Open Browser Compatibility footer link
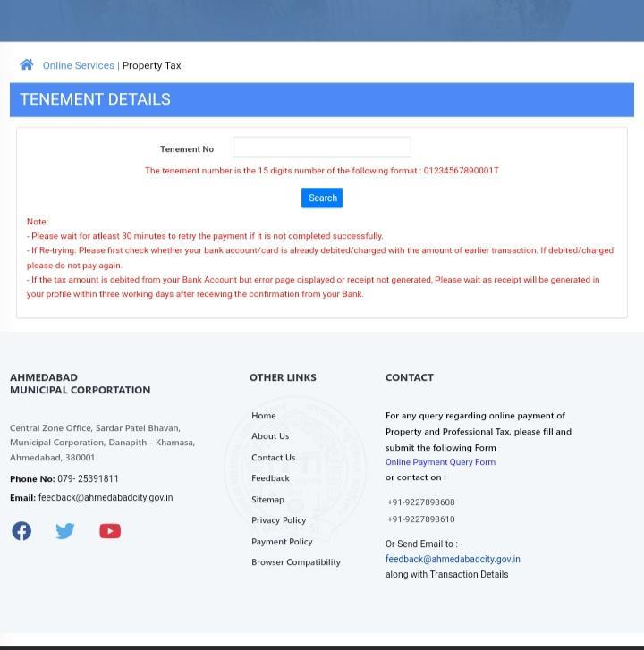Screen dimensions: 644x650 296,562
